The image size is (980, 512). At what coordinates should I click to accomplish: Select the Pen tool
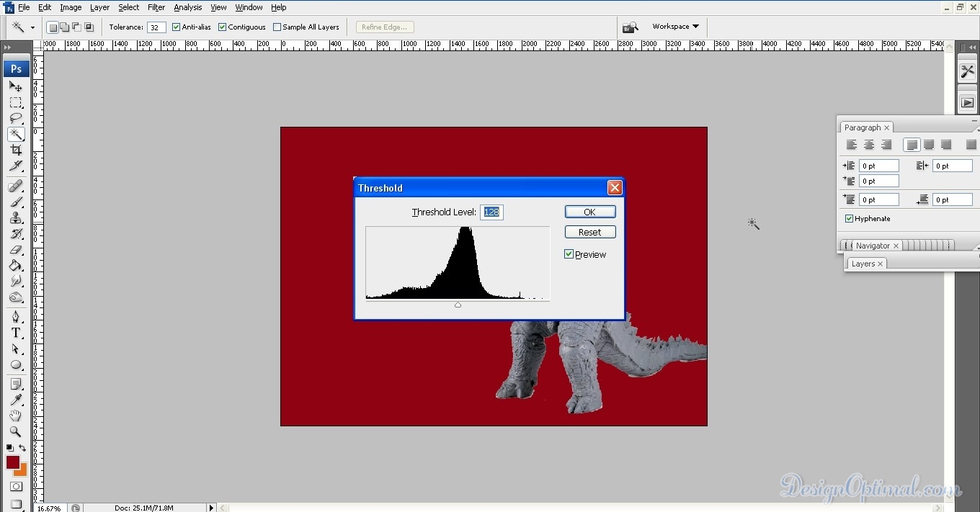tap(16, 317)
